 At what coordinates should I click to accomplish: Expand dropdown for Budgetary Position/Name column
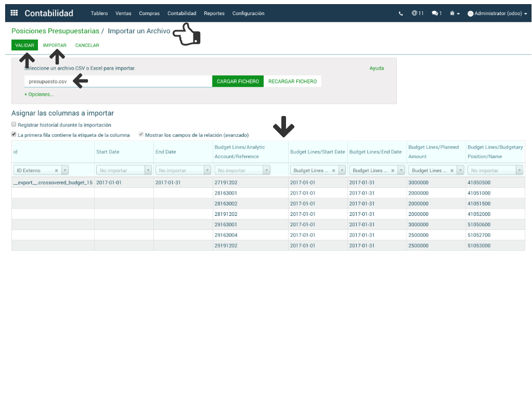tap(519, 171)
